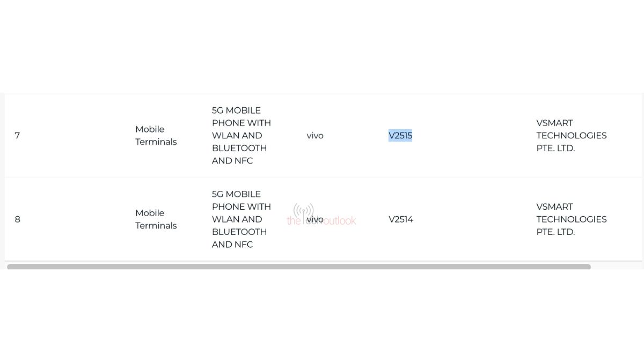The width and height of the screenshot is (644, 362).
Task: Click the vivo brand name in row 8
Action: pyautogui.click(x=315, y=219)
